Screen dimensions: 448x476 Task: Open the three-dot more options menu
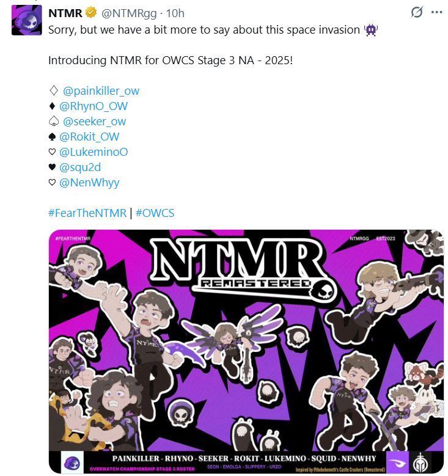click(x=436, y=12)
